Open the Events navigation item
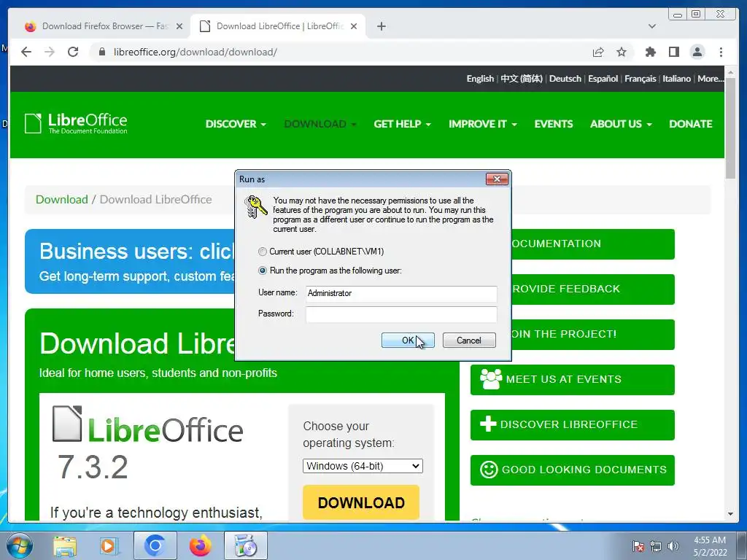This screenshot has height=560, width=747. point(553,124)
